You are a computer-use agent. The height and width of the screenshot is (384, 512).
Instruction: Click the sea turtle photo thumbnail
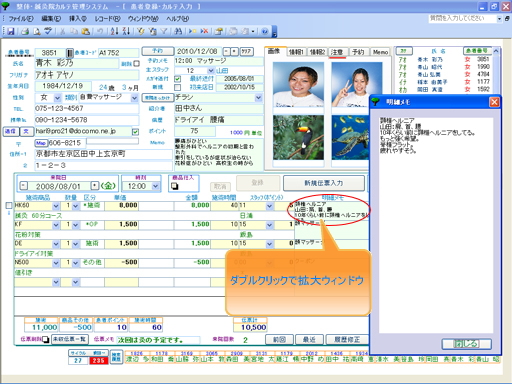350,137
